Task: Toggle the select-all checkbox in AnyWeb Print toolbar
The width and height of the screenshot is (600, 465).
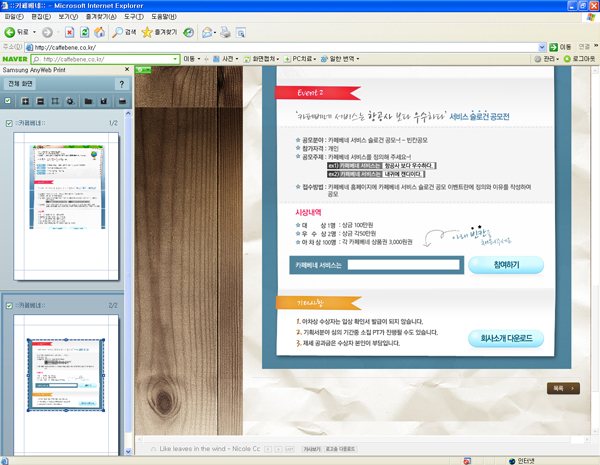Action: [8, 101]
